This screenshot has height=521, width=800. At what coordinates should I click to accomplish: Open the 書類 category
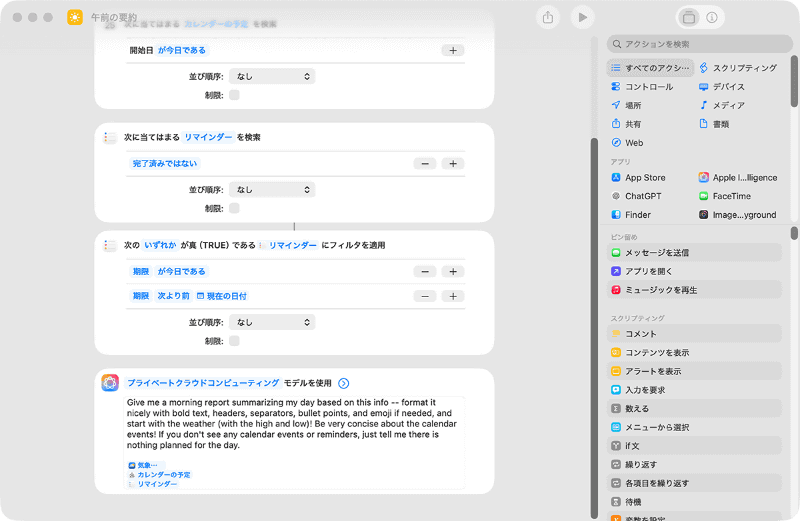pyautogui.click(x=714, y=125)
